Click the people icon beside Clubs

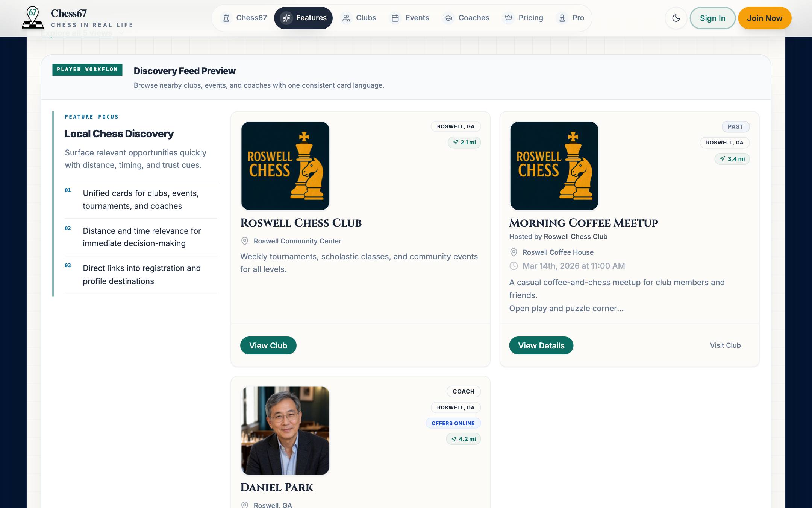346,18
